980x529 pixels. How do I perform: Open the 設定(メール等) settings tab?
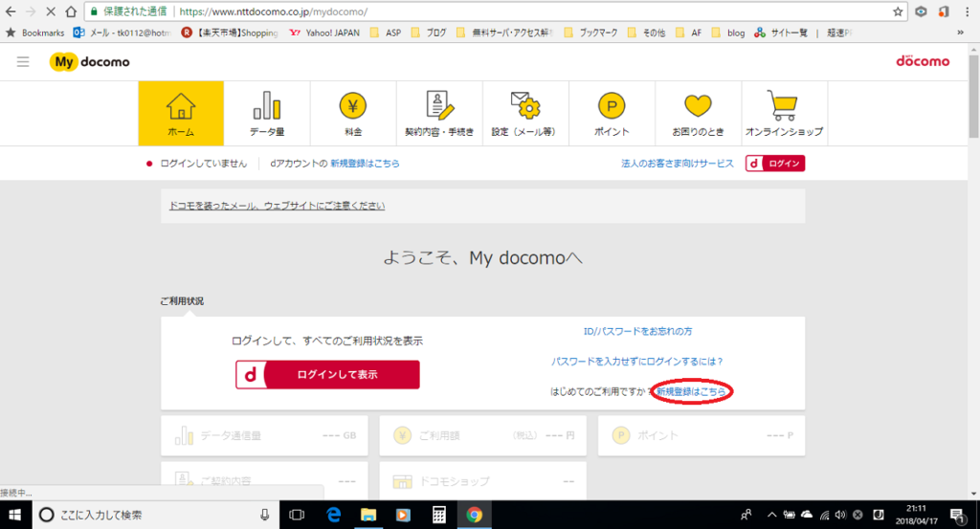525,113
